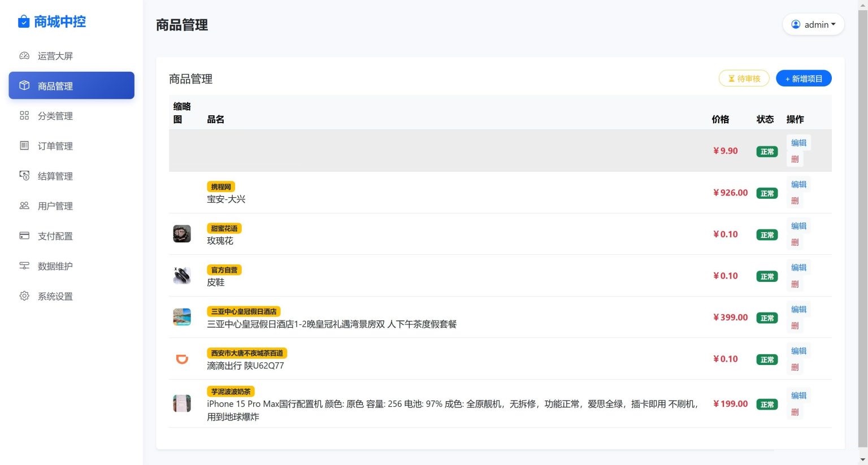Open 用户管理 from the sidebar menu
868x465 pixels.
(x=55, y=206)
